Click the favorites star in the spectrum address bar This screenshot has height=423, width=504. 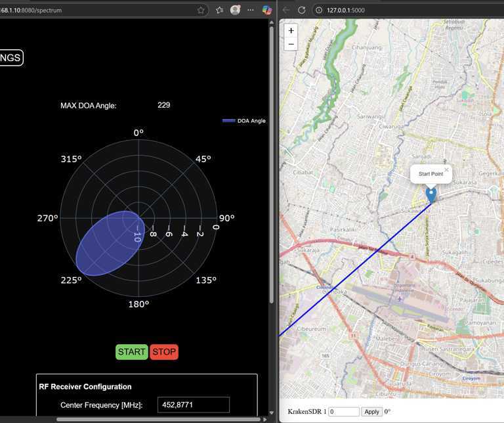(x=201, y=11)
